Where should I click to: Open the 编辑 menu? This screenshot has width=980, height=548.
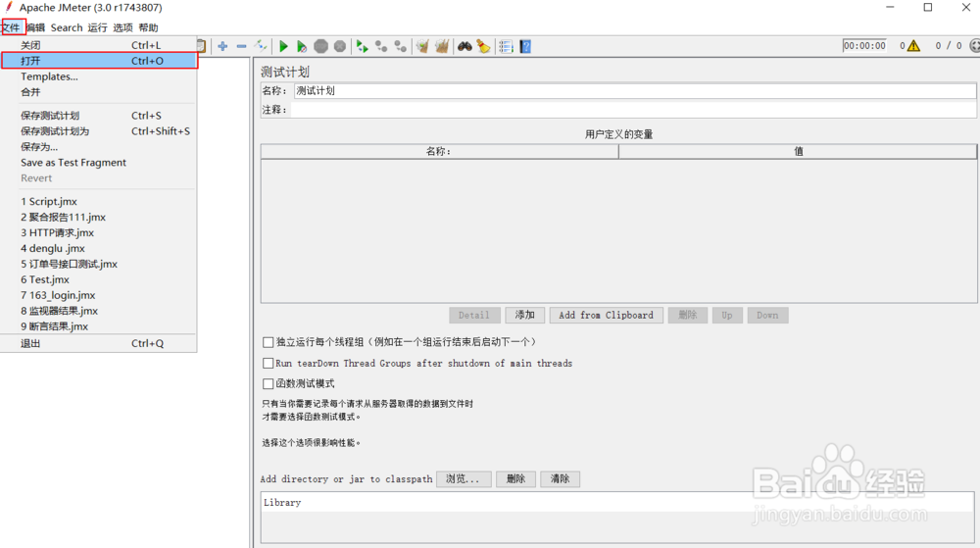pyautogui.click(x=35, y=27)
